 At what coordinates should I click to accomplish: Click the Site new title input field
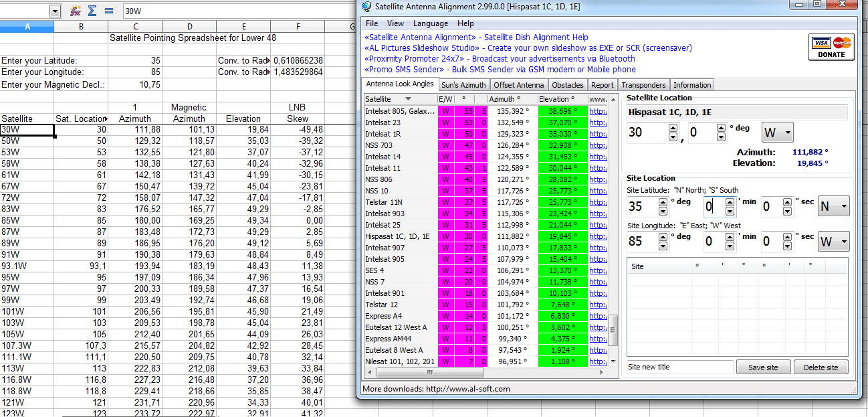pos(680,367)
